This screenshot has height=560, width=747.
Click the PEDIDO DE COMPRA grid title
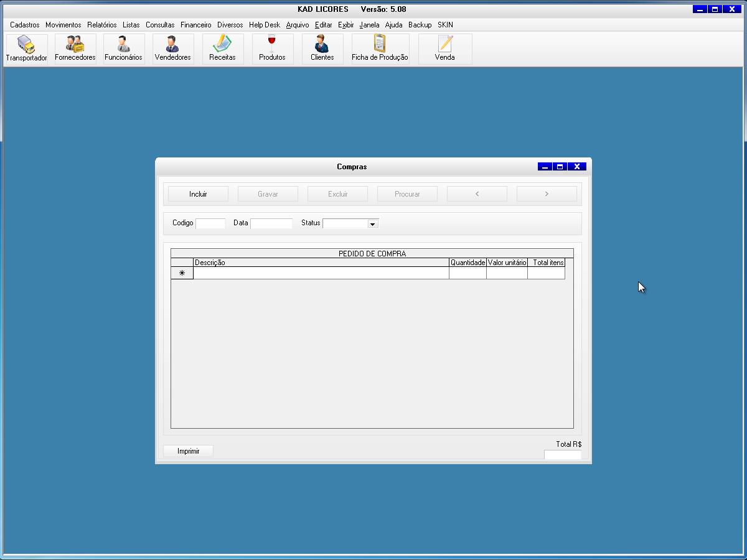[372, 254]
